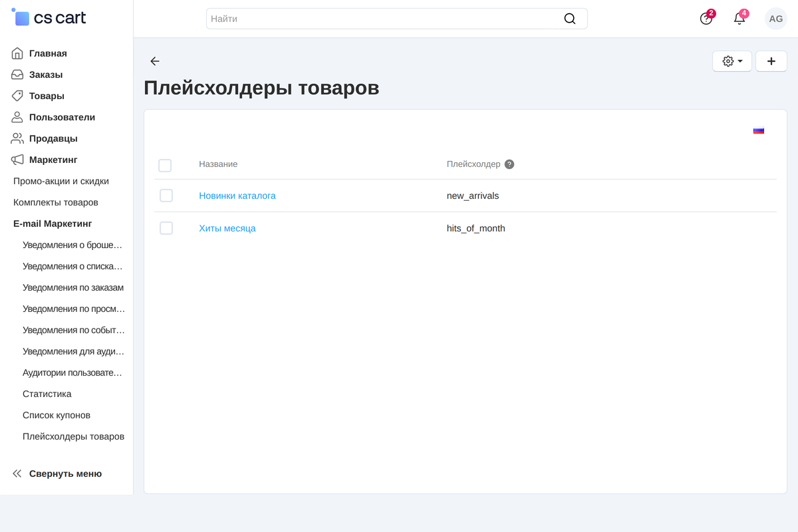
Task: Open Уведомления о списках item
Action: coord(72,266)
